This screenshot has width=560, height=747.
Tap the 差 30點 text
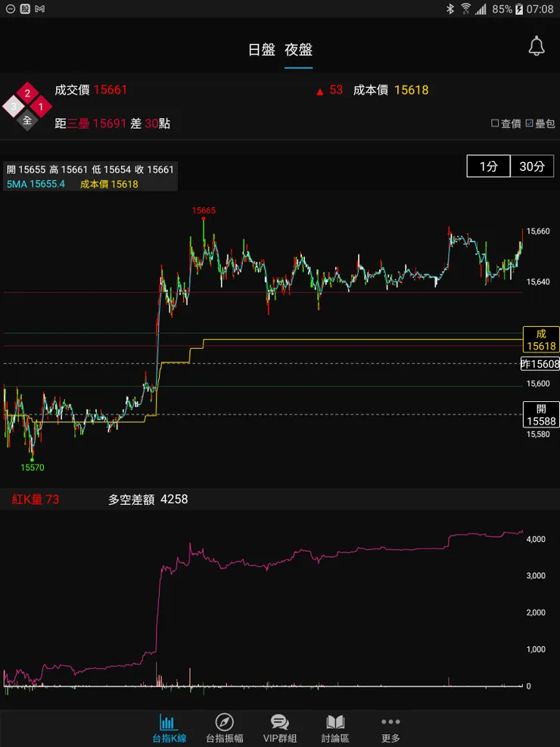click(x=151, y=124)
